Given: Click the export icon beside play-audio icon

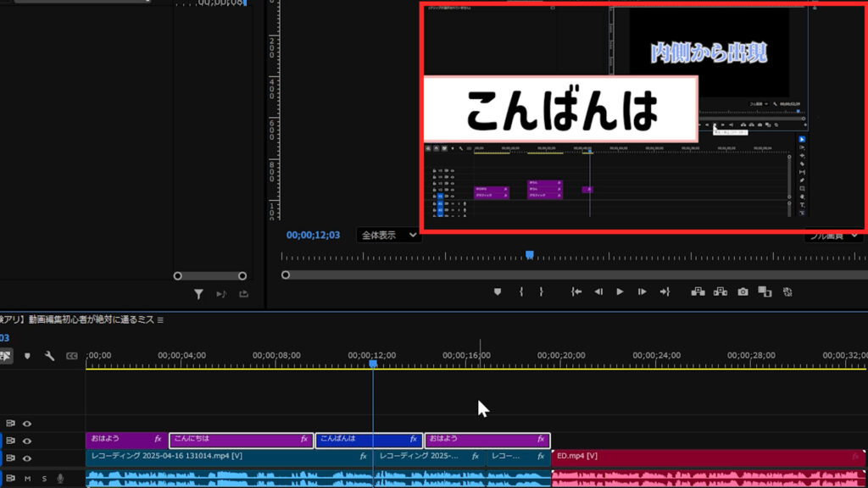Looking at the screenshot, I should (243, 294).
